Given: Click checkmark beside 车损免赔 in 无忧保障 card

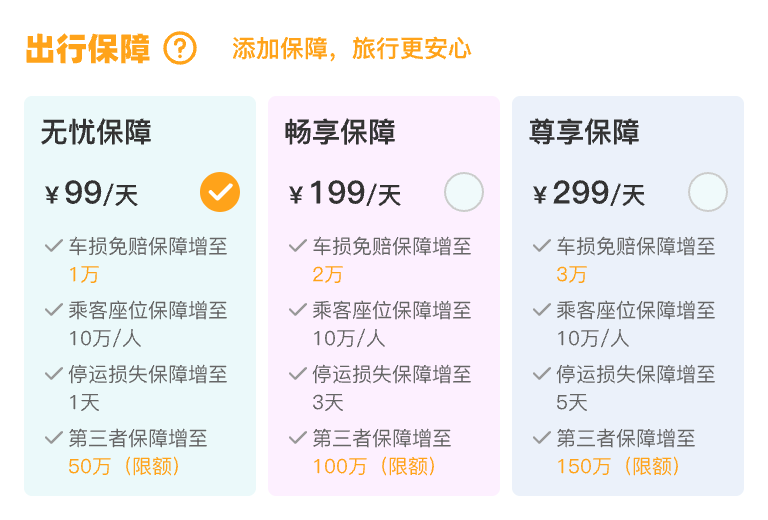Looking at the screenshot, I should click(54, 246).
